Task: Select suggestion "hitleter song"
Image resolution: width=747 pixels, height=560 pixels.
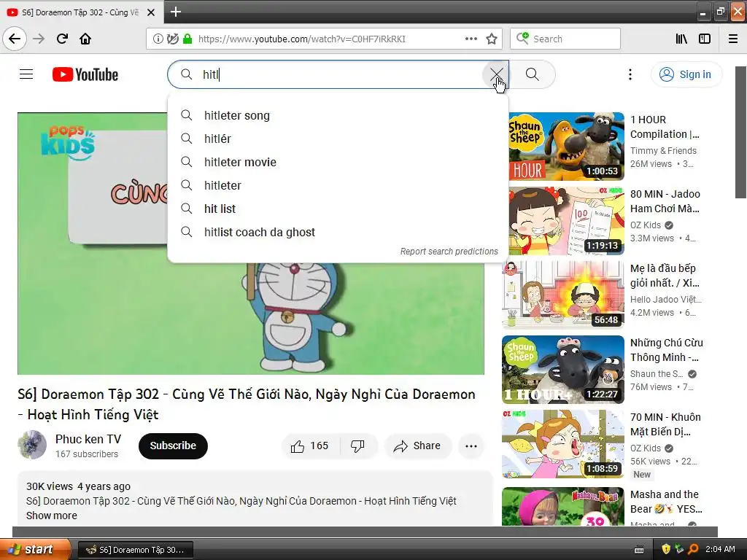Action: tap(338, 115)
